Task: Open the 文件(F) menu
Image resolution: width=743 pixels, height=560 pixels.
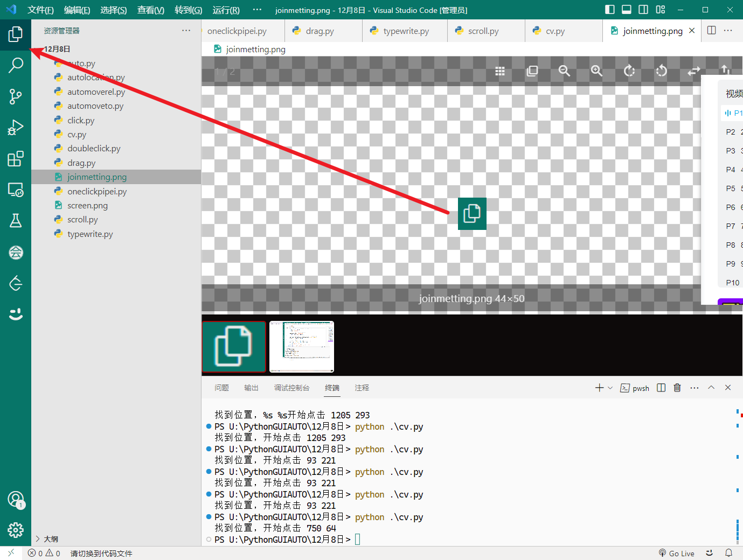Action: [x=40, y=10]
